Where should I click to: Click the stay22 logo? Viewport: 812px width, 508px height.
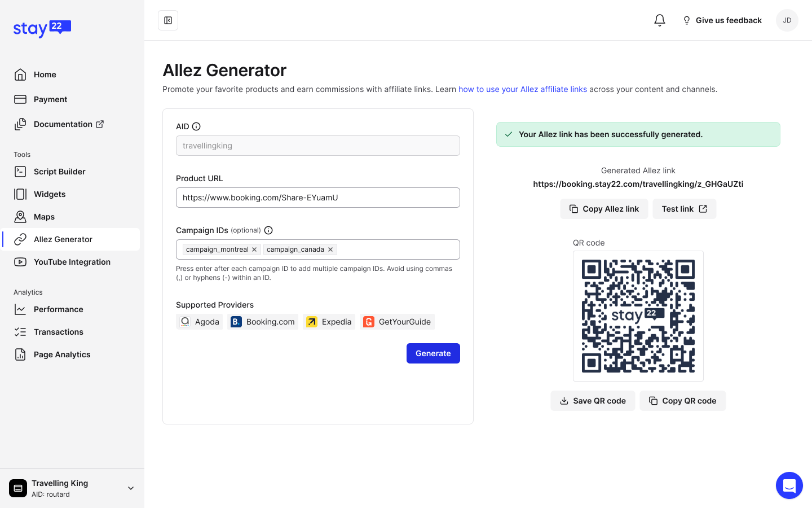pyautogui.click(x=42, y=28)
